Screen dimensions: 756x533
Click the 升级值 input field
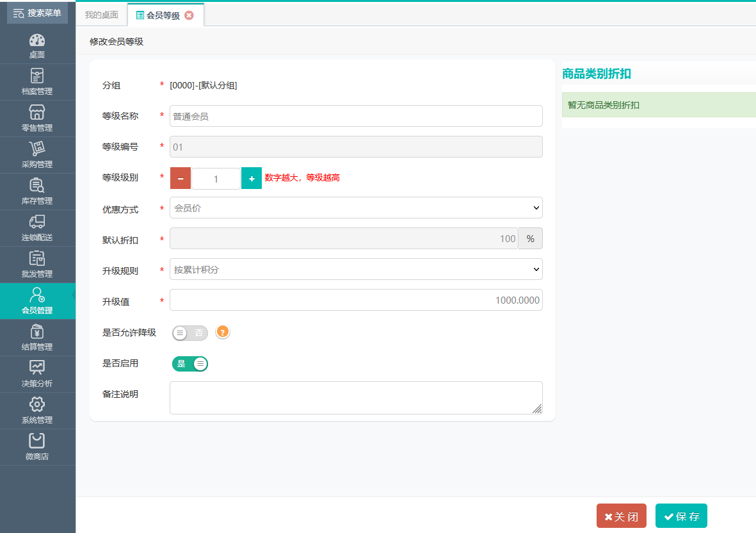point(356,300)
